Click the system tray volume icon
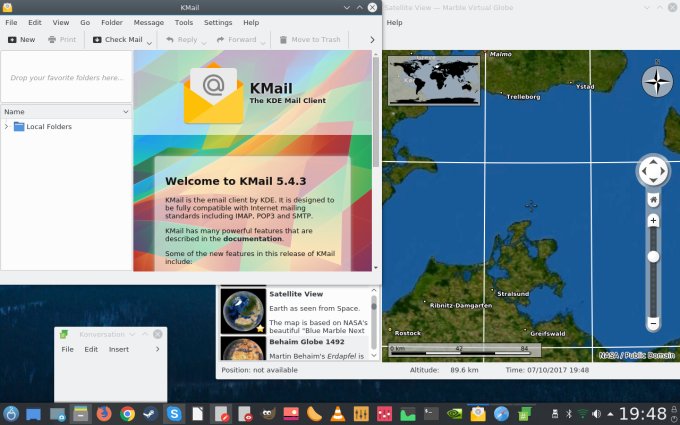680x425 pixels. tap(598, 413)
